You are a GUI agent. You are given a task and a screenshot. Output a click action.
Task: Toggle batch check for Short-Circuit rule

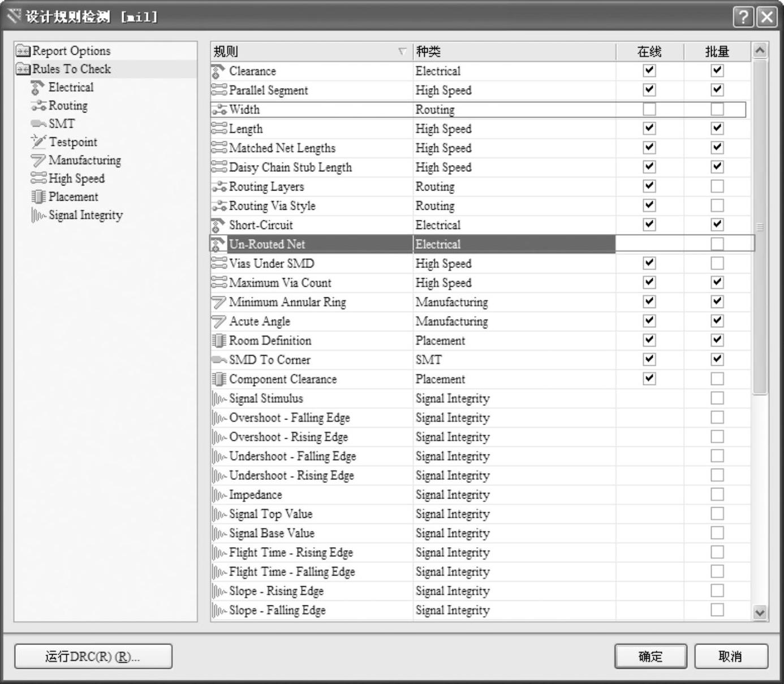[x=717, y=224]
